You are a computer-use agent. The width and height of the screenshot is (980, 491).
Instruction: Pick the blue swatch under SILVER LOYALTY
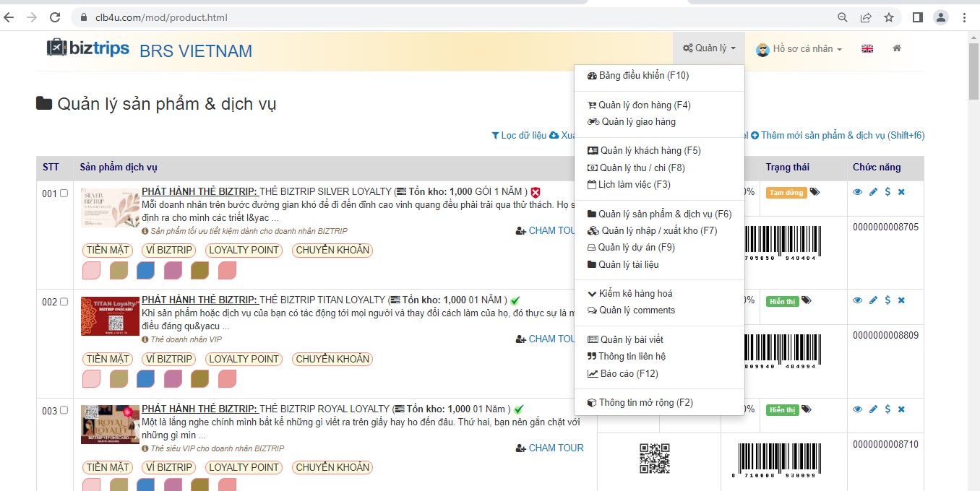(146, 271)
